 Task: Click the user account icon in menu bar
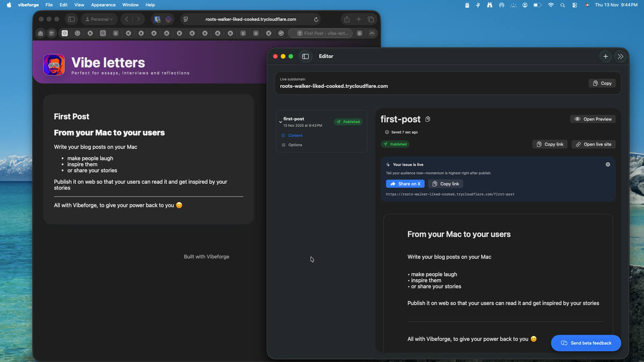pos(525,5)
